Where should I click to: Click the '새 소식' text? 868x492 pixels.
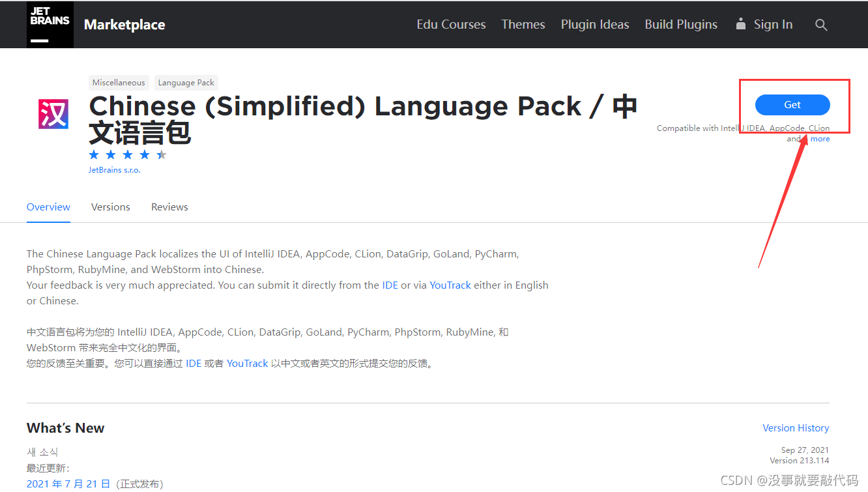42,452
